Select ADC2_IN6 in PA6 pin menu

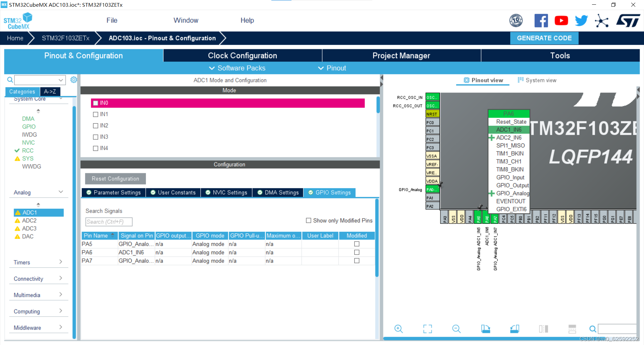(x=509, y=138)
